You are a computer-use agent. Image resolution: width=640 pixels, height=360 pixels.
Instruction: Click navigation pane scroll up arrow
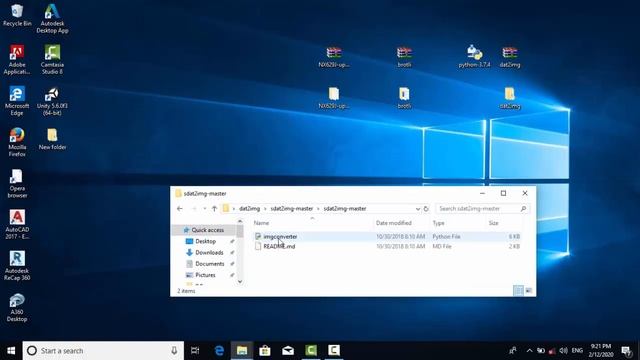(x=240, y=221)
